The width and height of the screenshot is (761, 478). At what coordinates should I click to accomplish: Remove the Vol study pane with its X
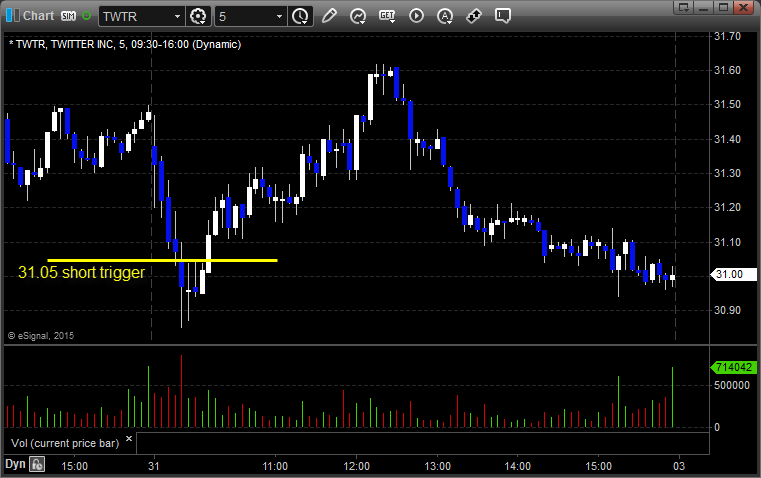129,439
